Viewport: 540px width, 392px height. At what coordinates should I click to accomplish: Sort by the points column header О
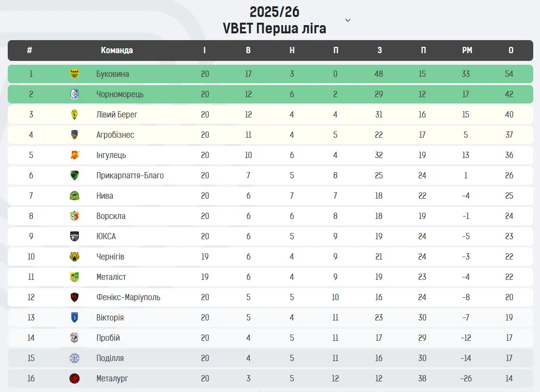point(511,50)
